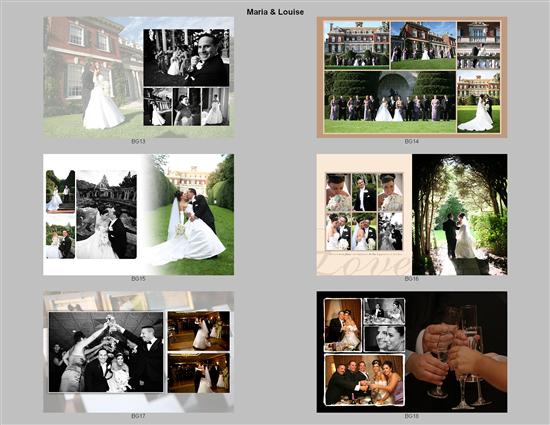Click the 'BG16' caption label

[411, 279]
